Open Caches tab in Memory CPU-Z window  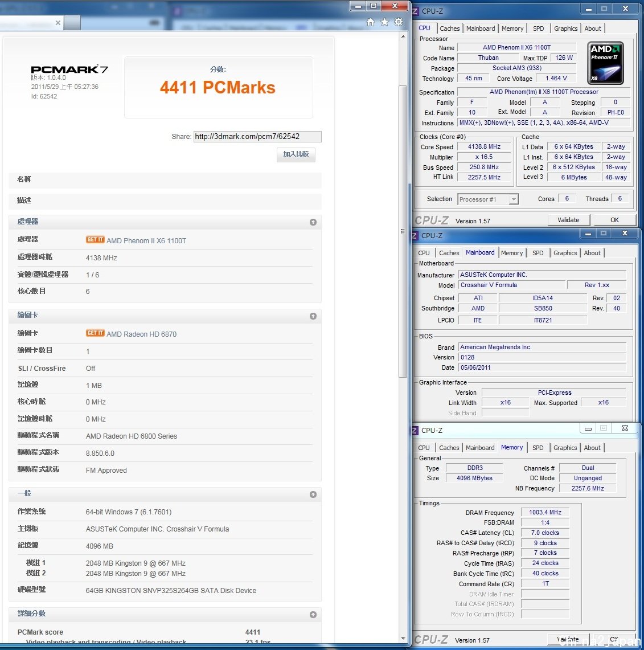pyautogui.click(x=449, y=448)
